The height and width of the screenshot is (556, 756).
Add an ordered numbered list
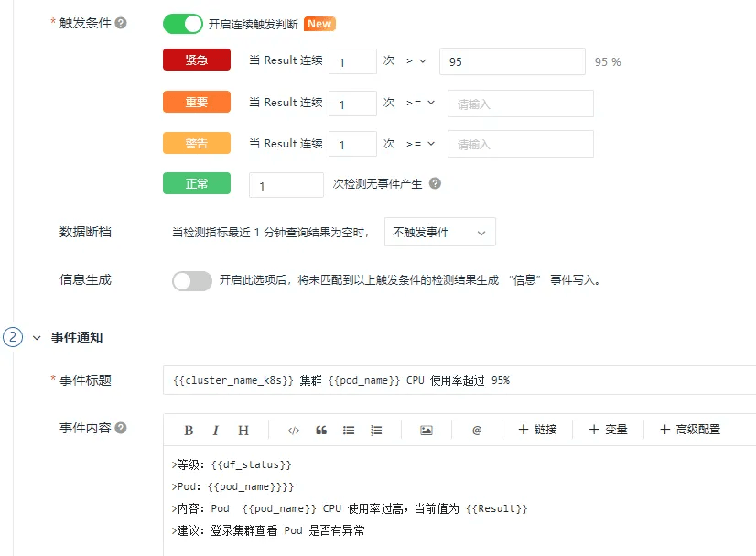pyautogui.click(x=376, y=430)
